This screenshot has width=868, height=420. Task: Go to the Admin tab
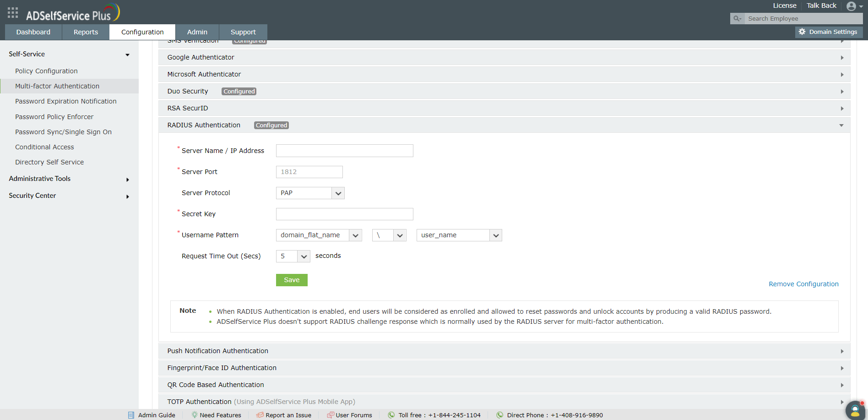(197, 32)
